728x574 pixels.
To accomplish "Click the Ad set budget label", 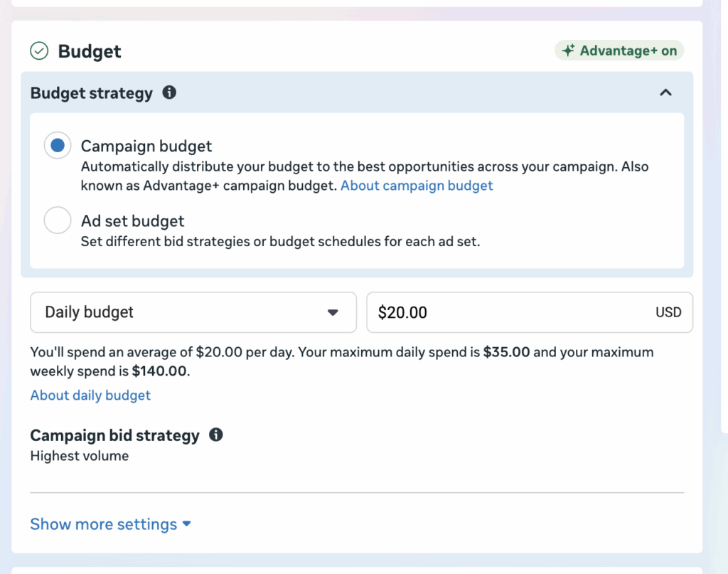I will pos(132,221).
